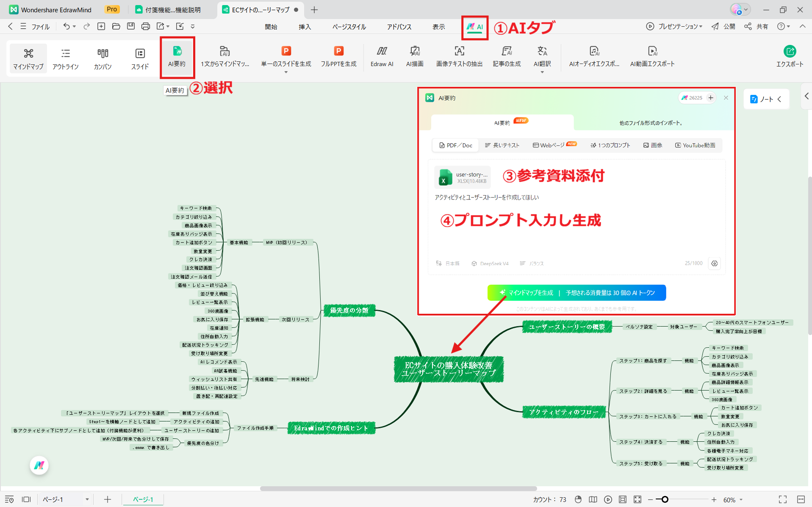Image resolution: width=812 pixels, height=507 pixels.
Task: Select the 長いテキスト input type
Action: pyautogui.click(x=502, y=145)
